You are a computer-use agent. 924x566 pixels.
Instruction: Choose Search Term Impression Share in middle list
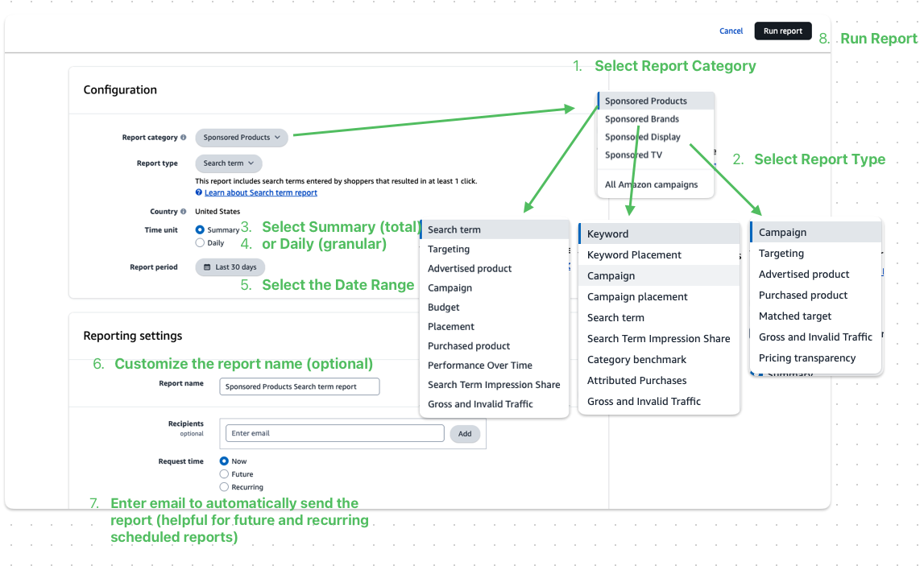pyautogui.click(x=660, y=339)
